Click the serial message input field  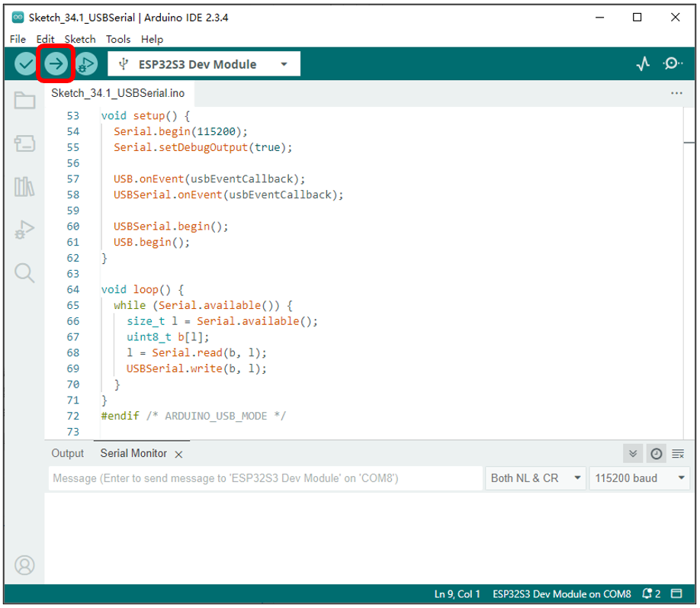pyautogui.click(x=265, y=478)
